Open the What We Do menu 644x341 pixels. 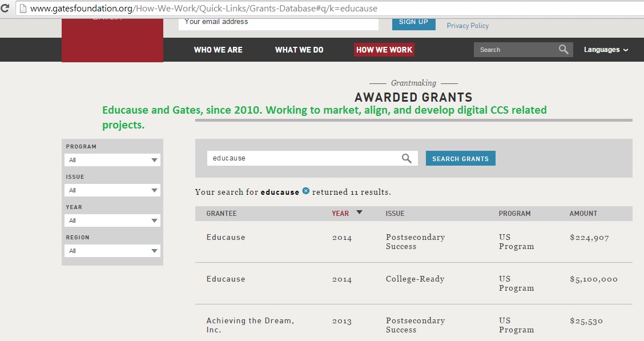tap(299, 50)
